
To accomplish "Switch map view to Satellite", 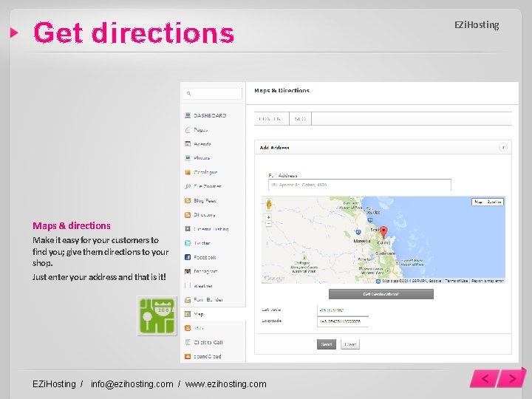I will coord(494,202).
